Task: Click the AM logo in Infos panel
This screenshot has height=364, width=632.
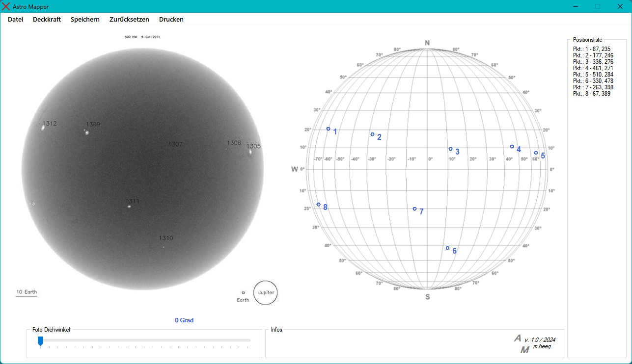Action: (522, 344)
